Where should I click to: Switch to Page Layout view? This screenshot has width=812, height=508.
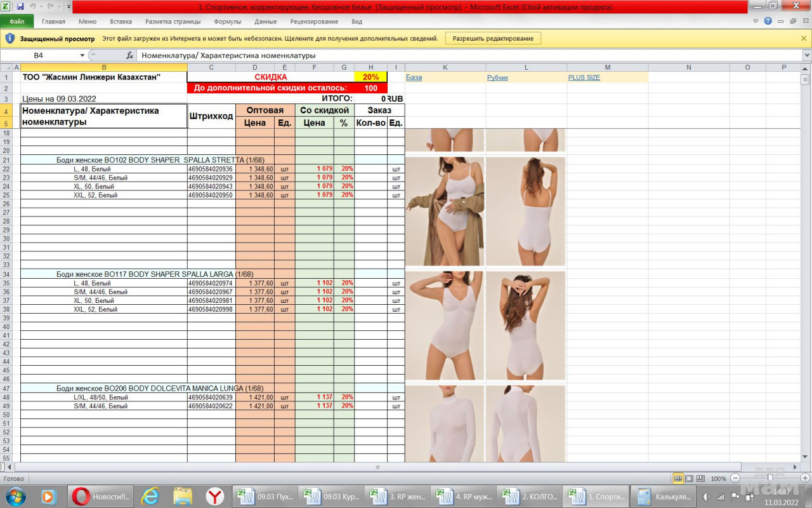[x=690, y=478]
